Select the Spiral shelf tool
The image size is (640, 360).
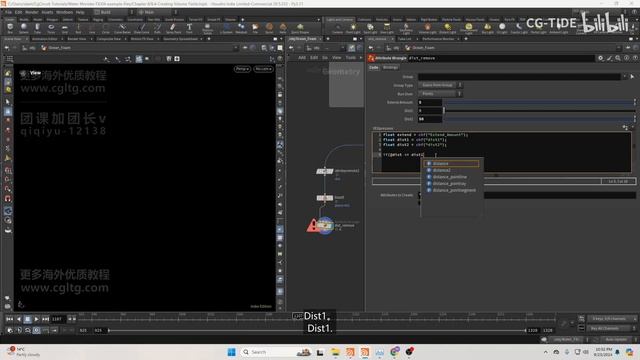point(269,28)
